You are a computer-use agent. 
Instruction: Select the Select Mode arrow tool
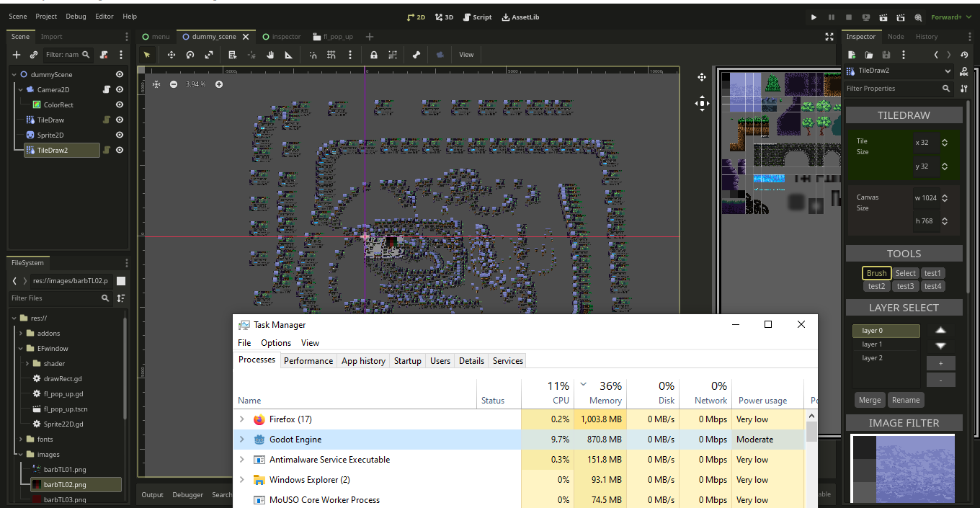point(147,55)
